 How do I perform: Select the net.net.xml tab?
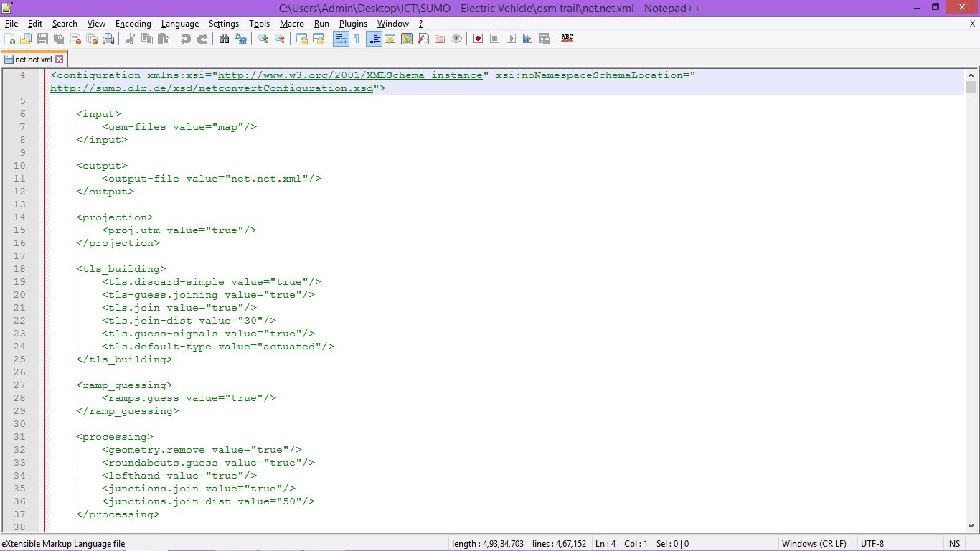click(33, 60)
